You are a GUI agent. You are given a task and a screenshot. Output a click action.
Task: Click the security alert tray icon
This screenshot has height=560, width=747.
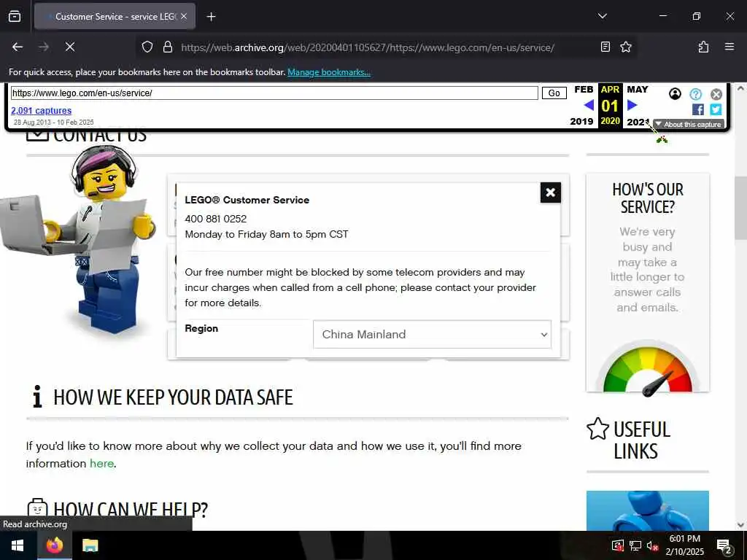click(x=617, y=545)
